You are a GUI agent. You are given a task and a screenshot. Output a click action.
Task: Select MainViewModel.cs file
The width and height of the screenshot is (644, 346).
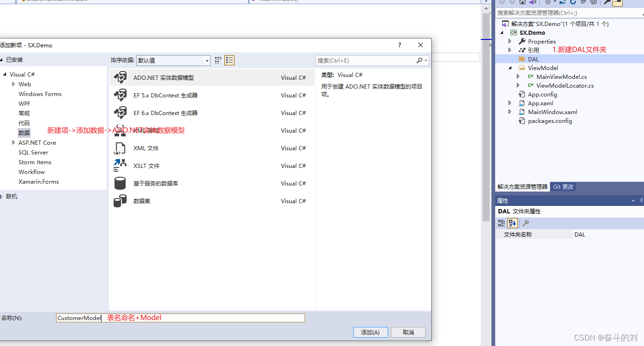point(561,77)
